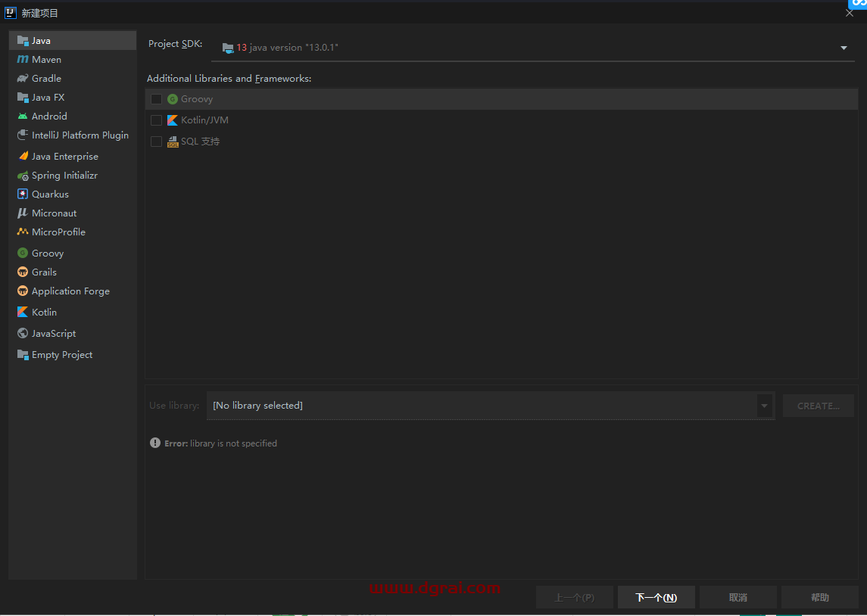Viewport: 867px width, 616px height.
Task: Click the 帮助 button
Action: tap(819, 596)
